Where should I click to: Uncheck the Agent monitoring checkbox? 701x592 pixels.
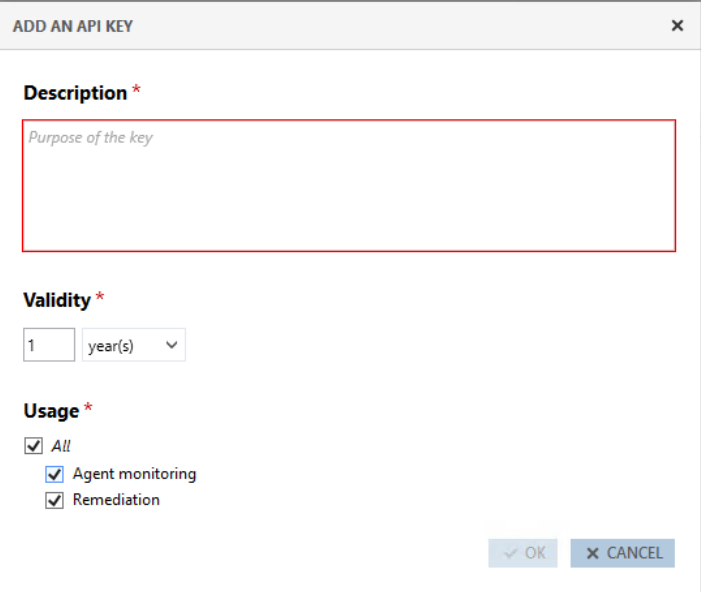55,474
